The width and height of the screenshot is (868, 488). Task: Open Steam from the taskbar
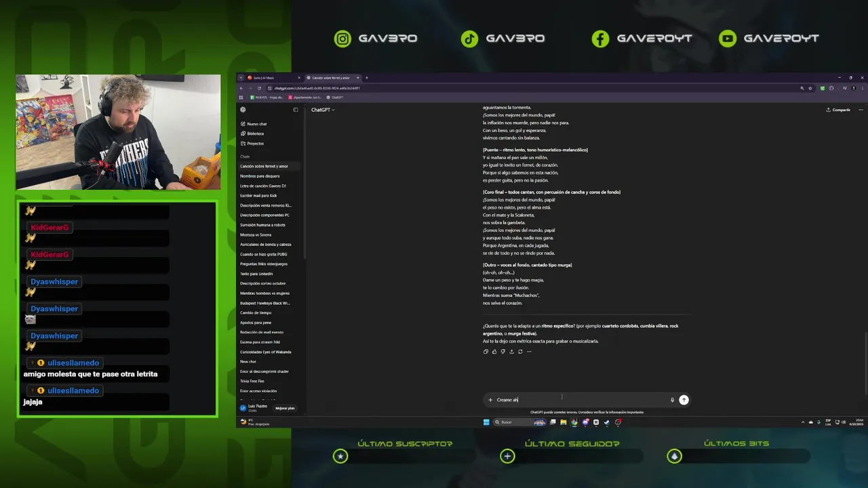[x=607, y=422]
